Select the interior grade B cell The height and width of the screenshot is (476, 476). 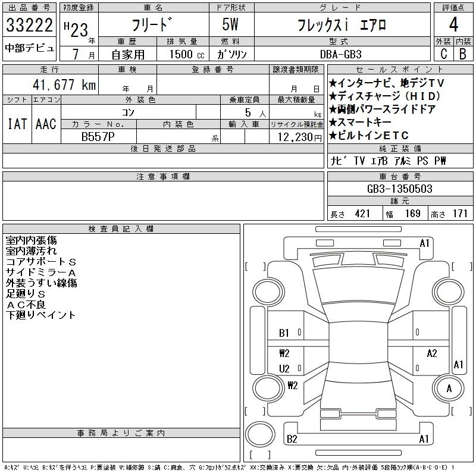(462, 54)
